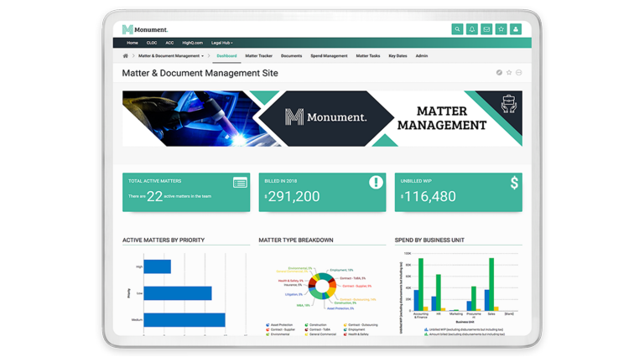The height and width of the screenshot is (362, 644).
Task: Select Unbilled WIP legend marker in spend chart
Action: pyautogui.click(x=426, y=329)
